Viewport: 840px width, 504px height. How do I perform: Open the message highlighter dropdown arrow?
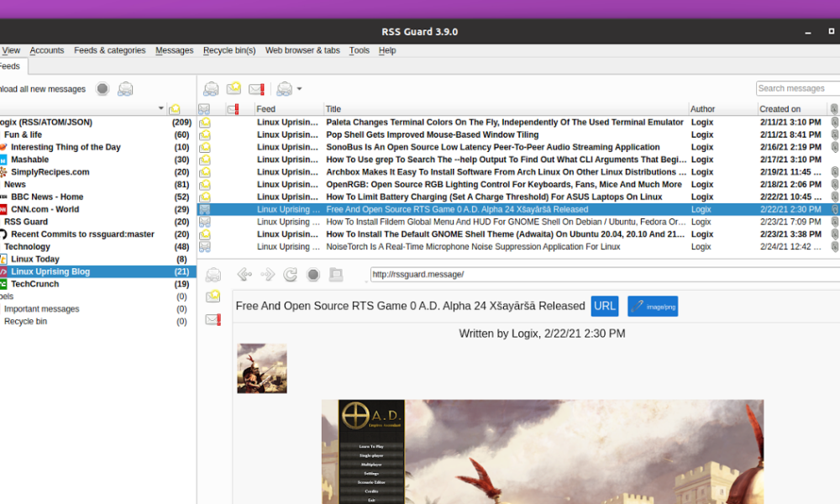coord(300,89)
